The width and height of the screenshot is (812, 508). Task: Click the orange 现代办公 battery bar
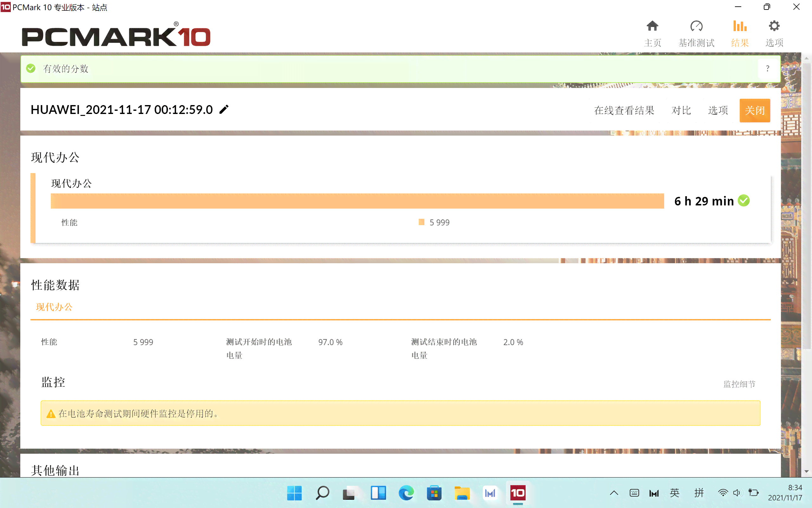pyautogui.click(x=357, y=201)
